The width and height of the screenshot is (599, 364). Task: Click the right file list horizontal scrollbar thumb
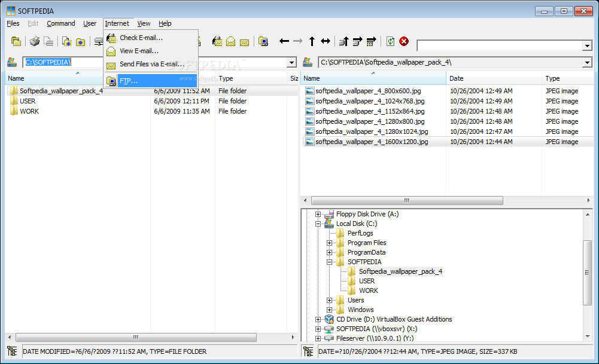pyautogui.click(x=407, y=200)
